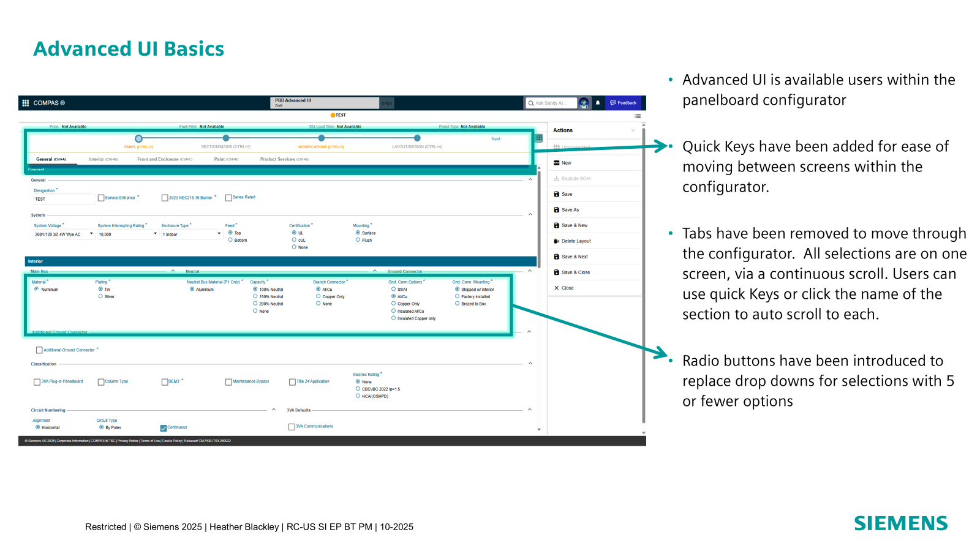Choose Factory installed ground mounting
This screenshot has height=551, width=980.
(457, 296)
